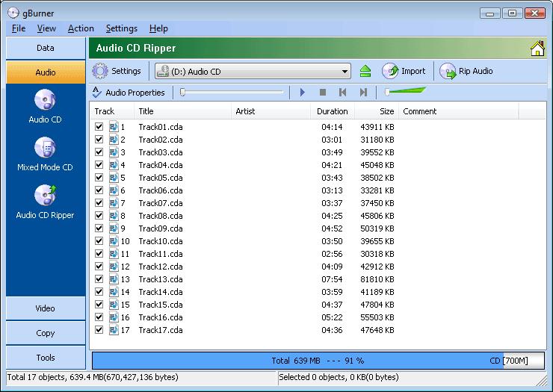Uncheck track 14 checkbox
The height and width of the screenshot is (392, 553).
99,291
